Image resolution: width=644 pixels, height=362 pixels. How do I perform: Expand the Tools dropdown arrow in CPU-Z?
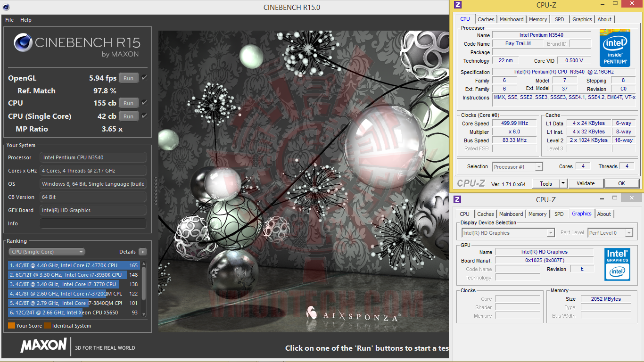pos(563,183)
